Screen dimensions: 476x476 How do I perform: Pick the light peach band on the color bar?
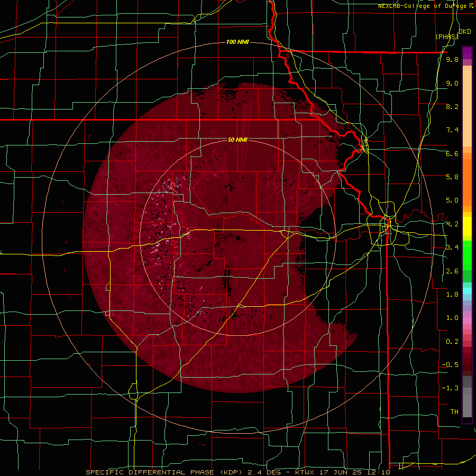[467, 108]
